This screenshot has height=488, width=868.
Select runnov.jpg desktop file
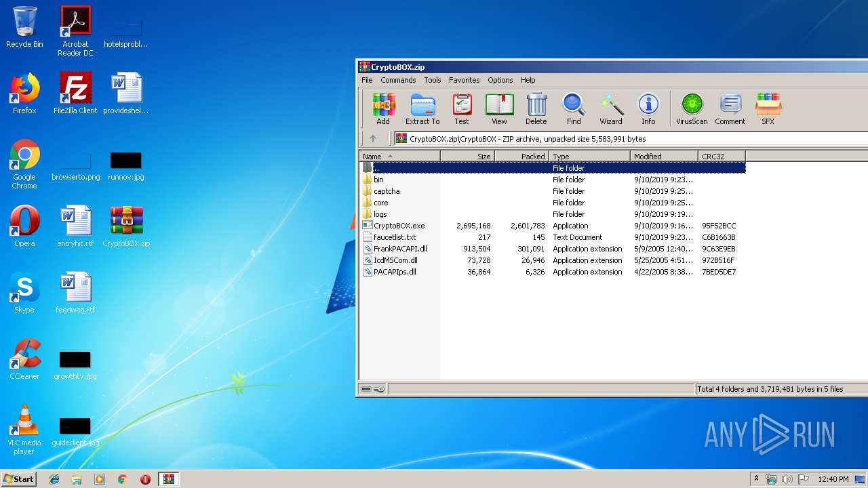pos(126,166)
